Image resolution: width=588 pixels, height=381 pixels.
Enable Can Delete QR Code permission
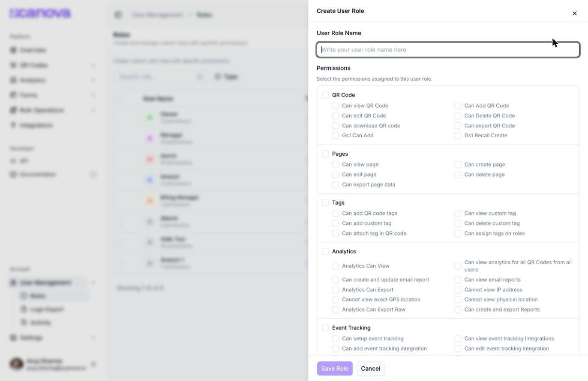[458, 116]
